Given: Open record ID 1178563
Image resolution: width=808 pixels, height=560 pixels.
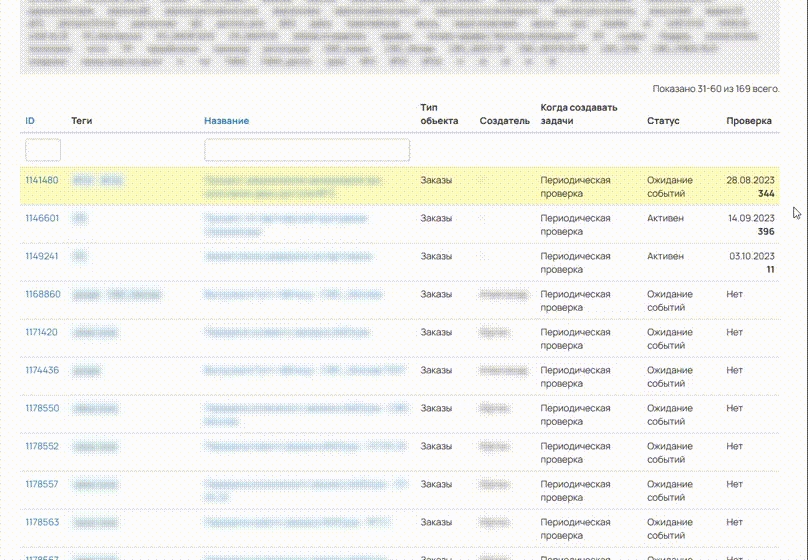Looking at the screenshot, I should [42, 522].
